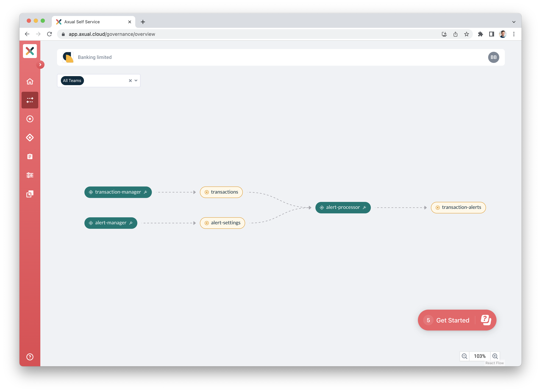
Task: Click the diamond icon on alert-manager node
Action: point(91,223)
